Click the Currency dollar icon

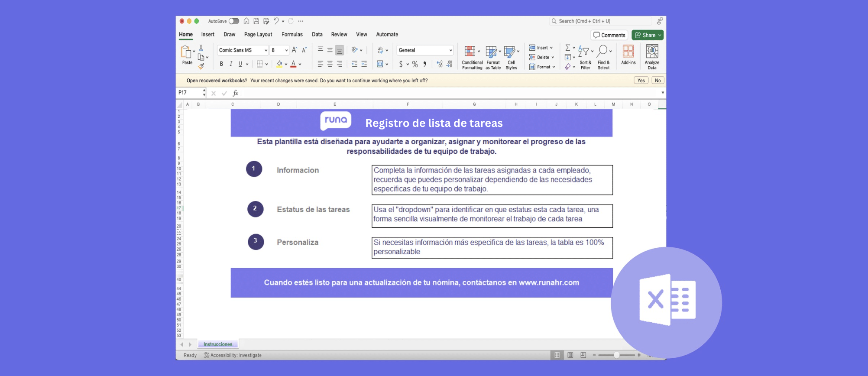[401, 64]
